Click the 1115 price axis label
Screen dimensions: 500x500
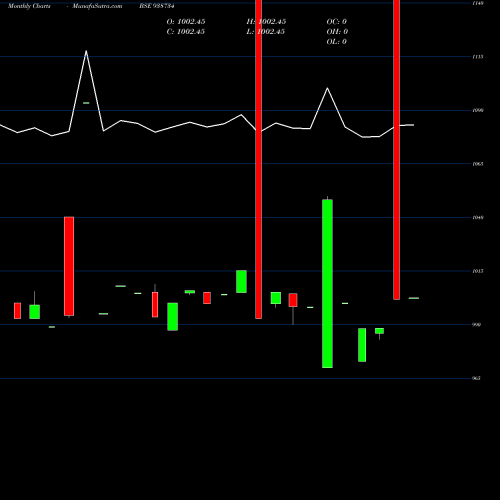coord(478,57)
